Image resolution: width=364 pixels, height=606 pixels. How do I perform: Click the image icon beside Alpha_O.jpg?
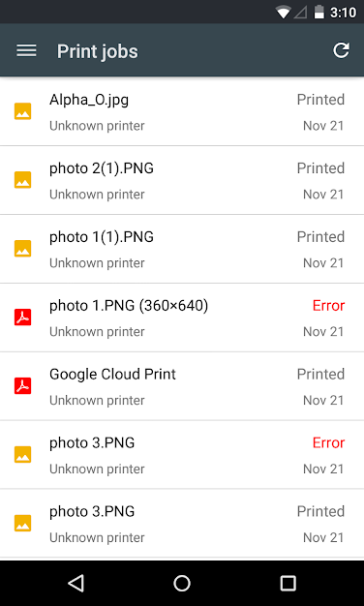coord(23,111)
